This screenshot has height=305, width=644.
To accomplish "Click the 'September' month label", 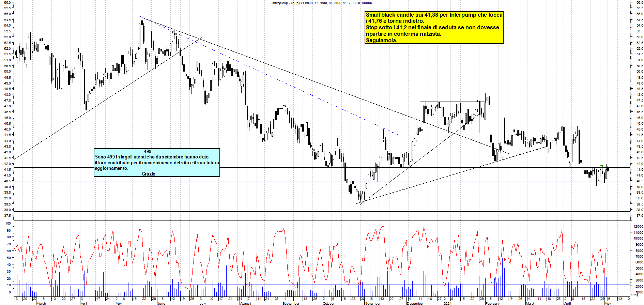I will [x=291, y=303].
